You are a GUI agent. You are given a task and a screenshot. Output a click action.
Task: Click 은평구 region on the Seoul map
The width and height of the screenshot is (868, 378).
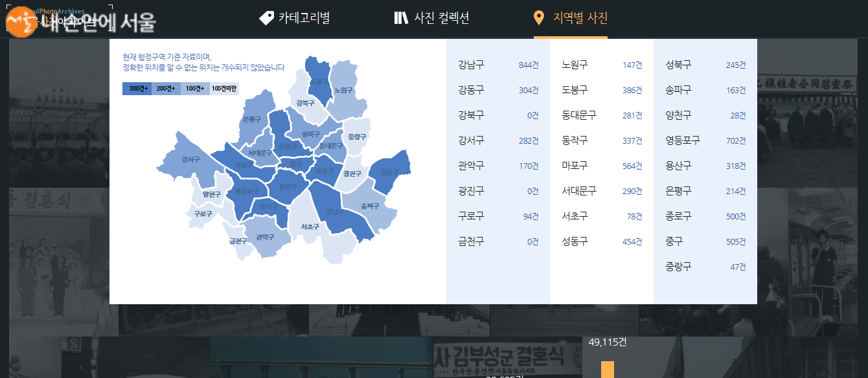point(251,119)
